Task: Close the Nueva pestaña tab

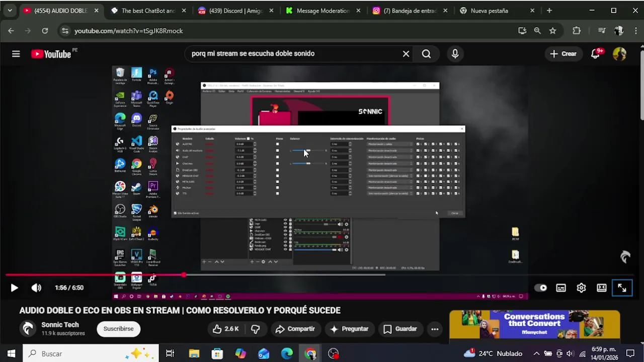Action: pyautogui.click(x=532, y=11)
